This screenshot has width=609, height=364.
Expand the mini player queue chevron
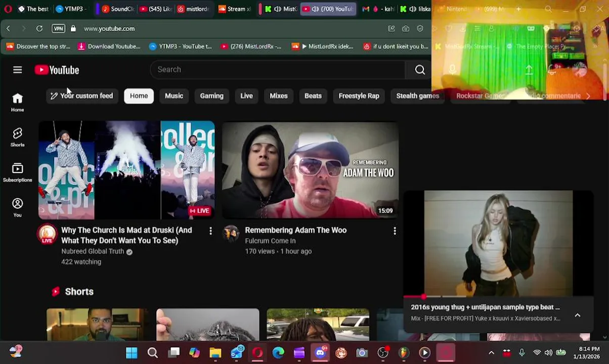[x=577, y=315]
